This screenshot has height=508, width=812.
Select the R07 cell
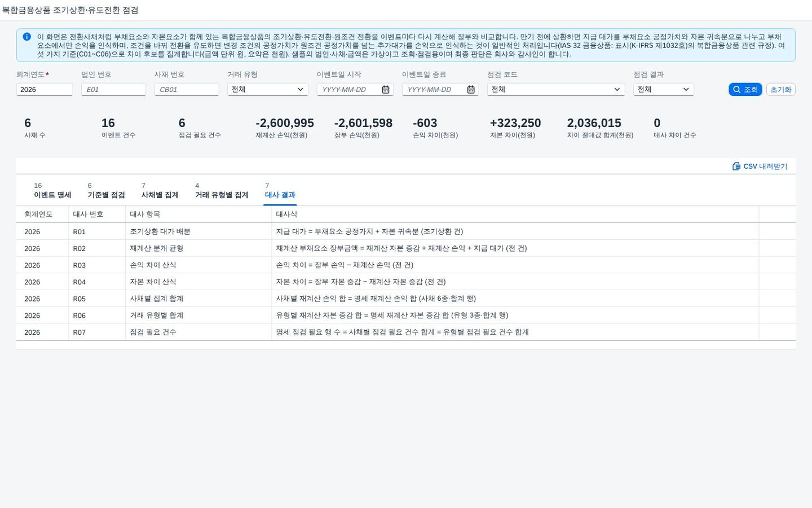pos(97,332)
